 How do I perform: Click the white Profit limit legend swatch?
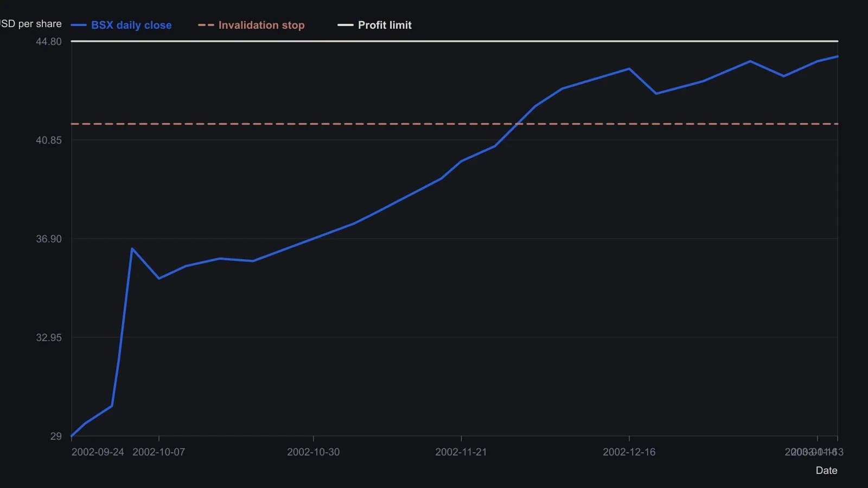346,25
